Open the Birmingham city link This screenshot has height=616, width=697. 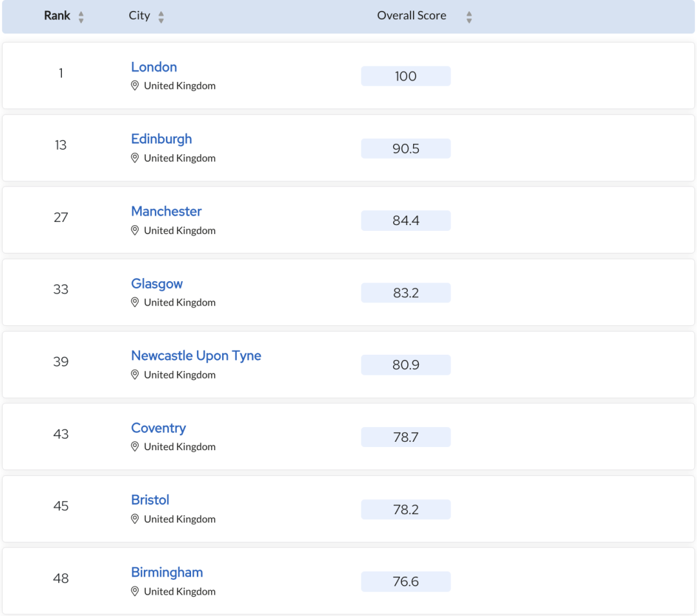tap(167, 572)
